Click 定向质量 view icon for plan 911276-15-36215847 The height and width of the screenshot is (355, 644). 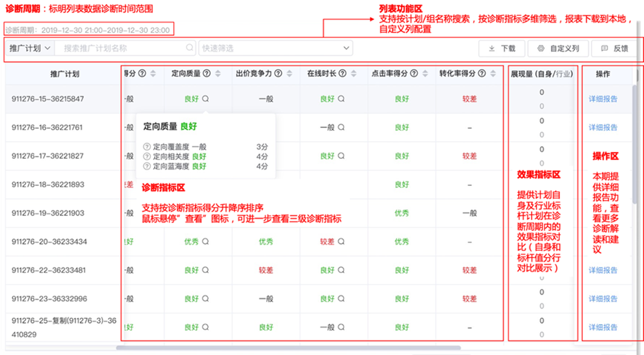(x=205, y=99)
